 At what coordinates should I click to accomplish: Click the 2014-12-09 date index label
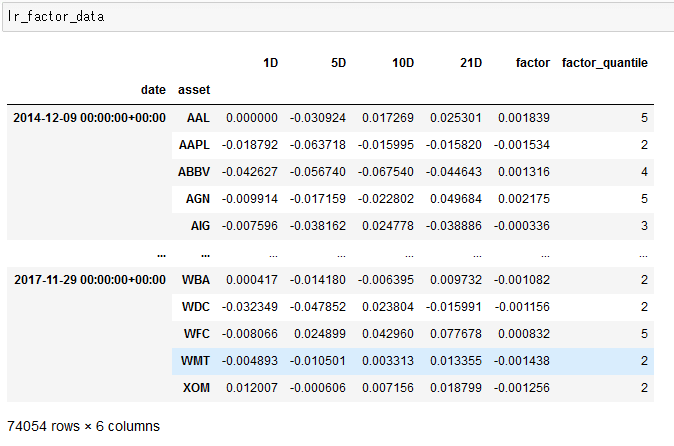click(89, 118)
